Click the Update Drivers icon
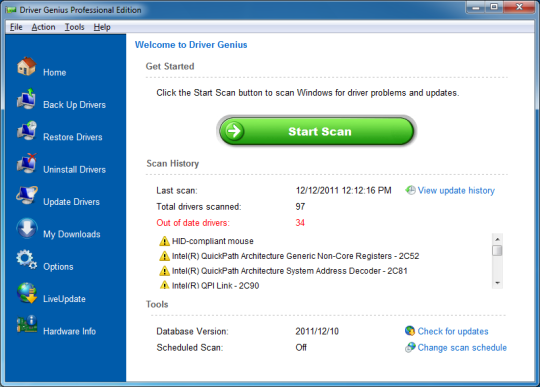 [27, 195]
